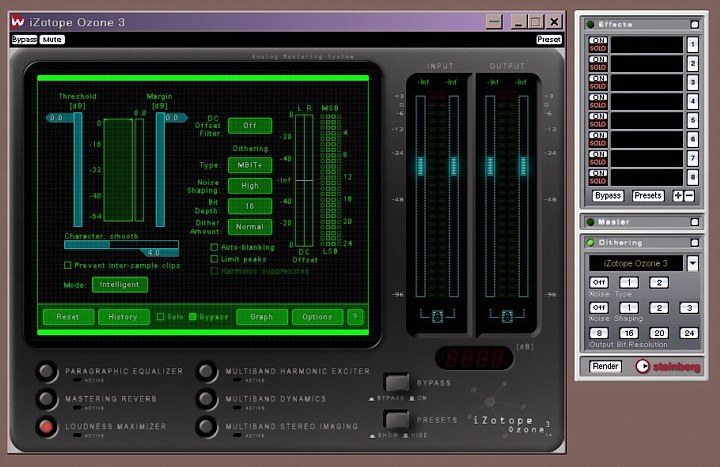This screenshot has height=467, width=720.
Task: Click the minus button in Effects panel
Action: point(689,196)
